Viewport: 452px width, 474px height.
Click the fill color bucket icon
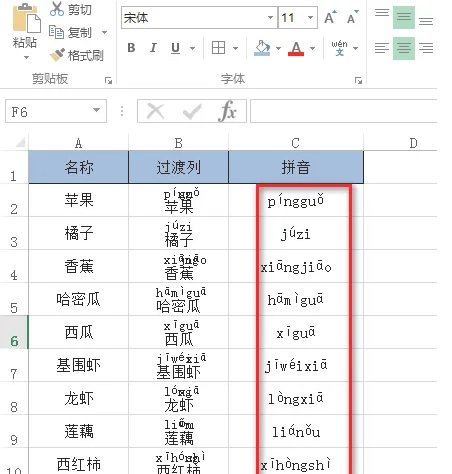[262, 48]
